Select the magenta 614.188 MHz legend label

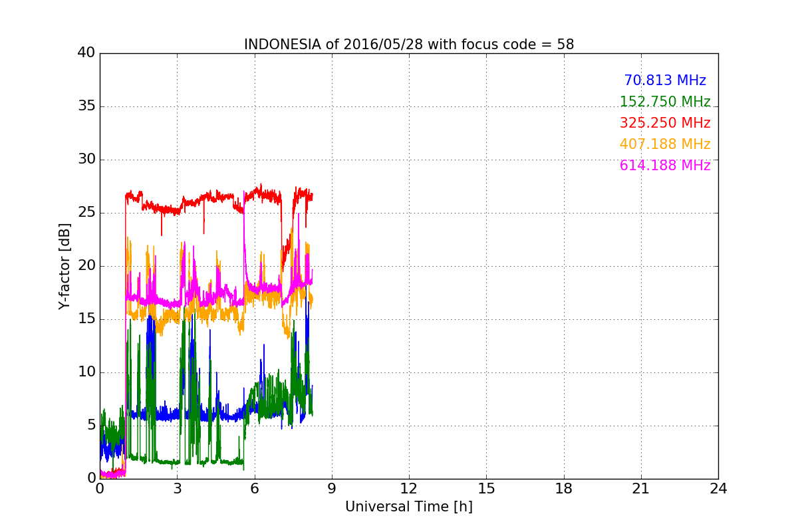point(665,166)
